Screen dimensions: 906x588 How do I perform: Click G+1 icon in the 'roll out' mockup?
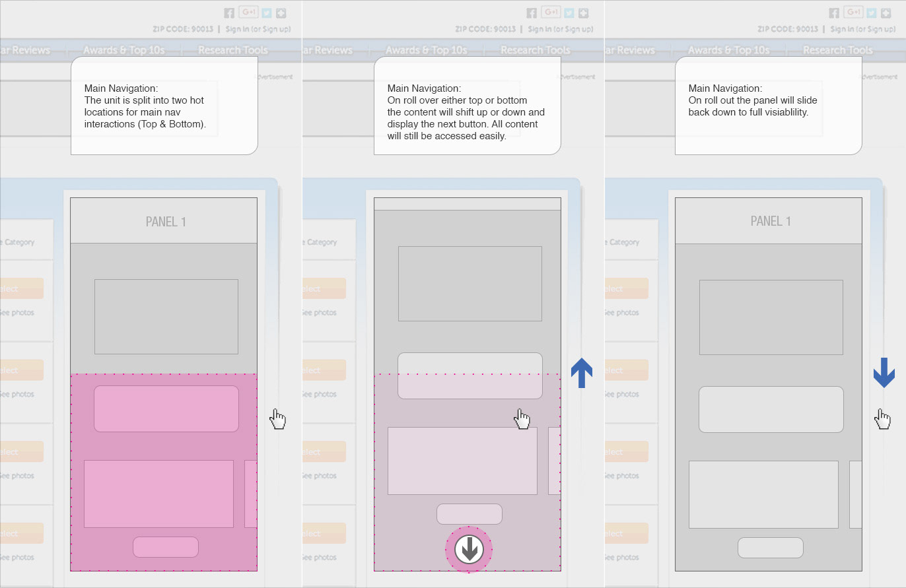pyautogui.click(x=853, y=12)
